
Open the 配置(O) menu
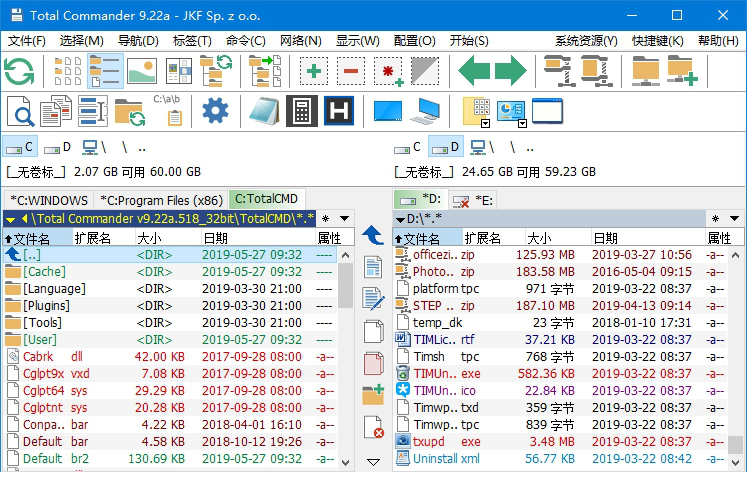(x=414, y=41)
